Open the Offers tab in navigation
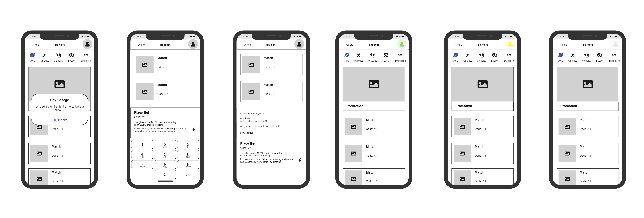644x218 pixels. [37, 45]
